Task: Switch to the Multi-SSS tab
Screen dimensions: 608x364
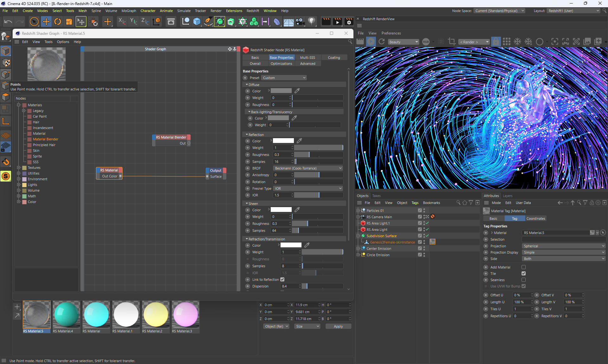Action: (x=307, y=58)
